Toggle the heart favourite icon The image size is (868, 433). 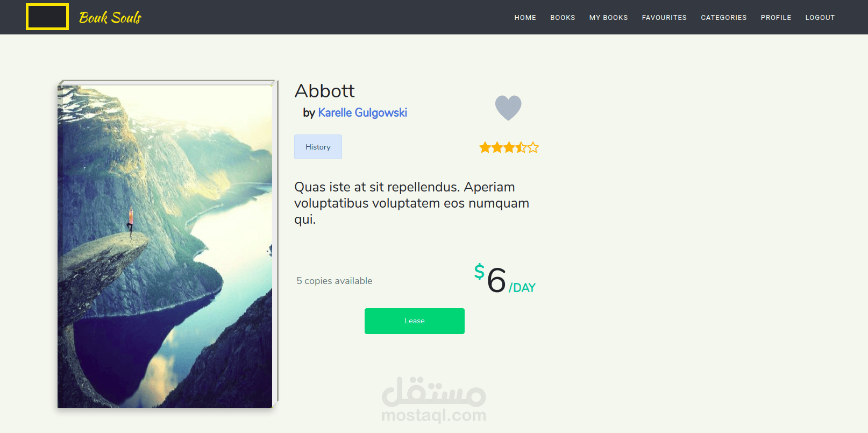508,108
